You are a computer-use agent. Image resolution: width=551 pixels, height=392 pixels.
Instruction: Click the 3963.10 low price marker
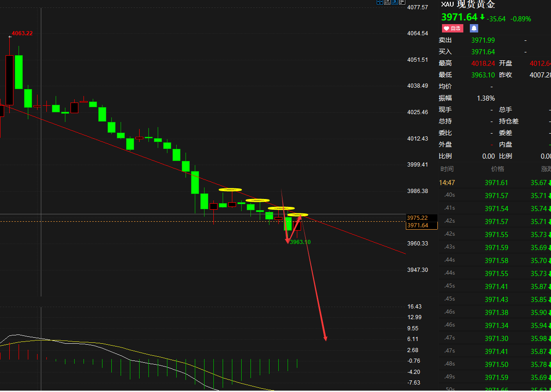click(300, 242)
